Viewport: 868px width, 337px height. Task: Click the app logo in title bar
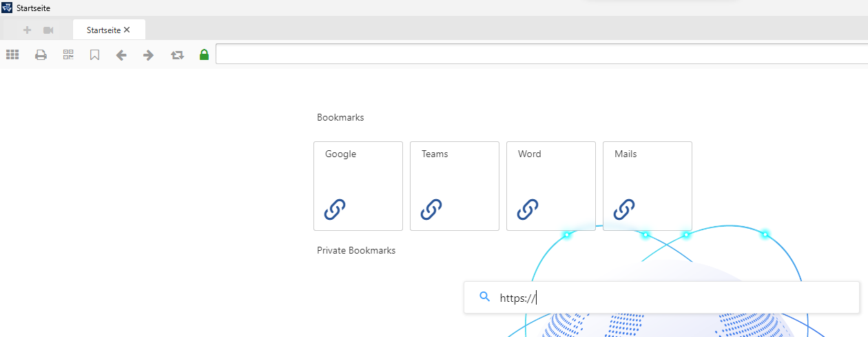(x=7, y=8)
